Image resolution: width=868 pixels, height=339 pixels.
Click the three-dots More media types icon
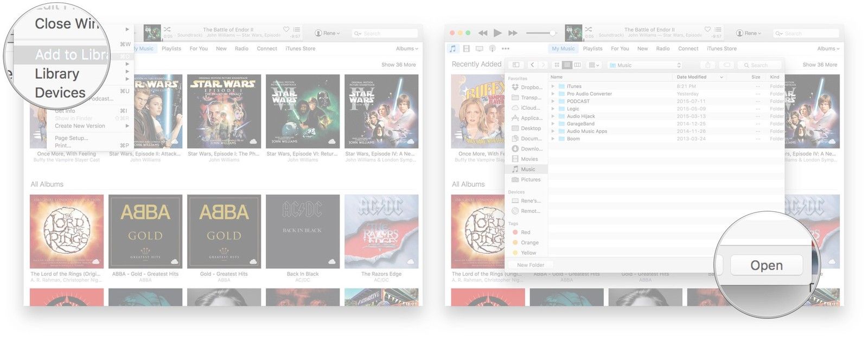pyautogui.click(x=506, y=49)
